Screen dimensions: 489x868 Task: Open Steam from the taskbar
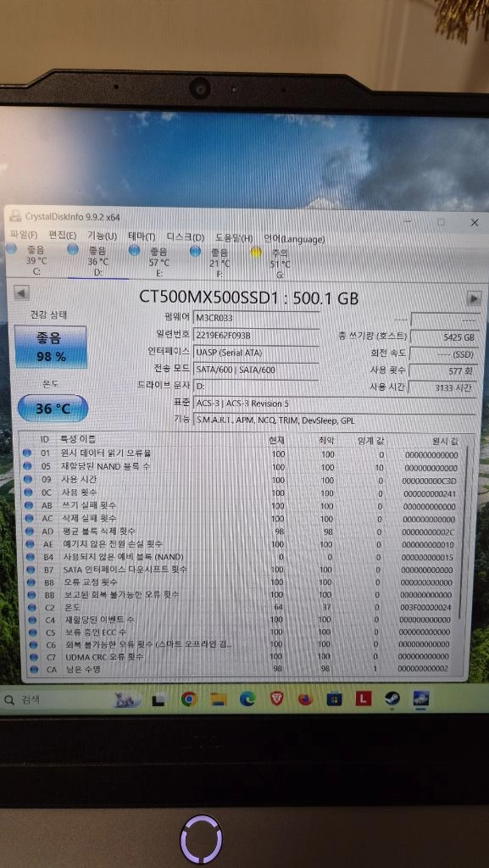392,699
